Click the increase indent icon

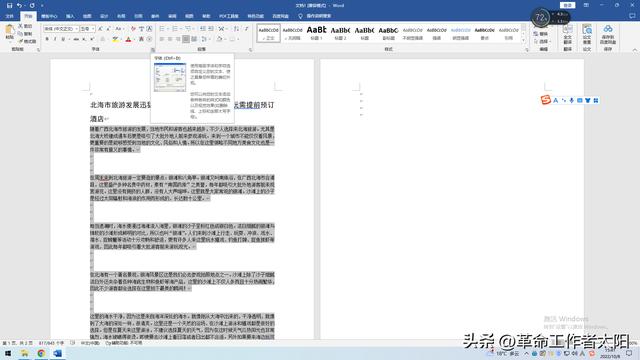click(x=211, y=29)
